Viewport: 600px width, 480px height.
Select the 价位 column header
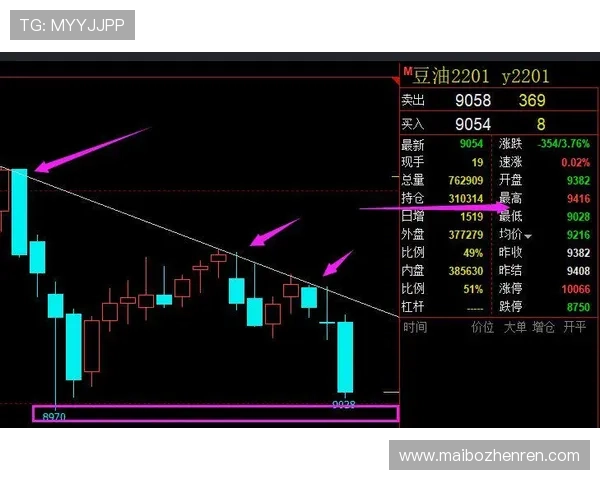pos(482,327)
